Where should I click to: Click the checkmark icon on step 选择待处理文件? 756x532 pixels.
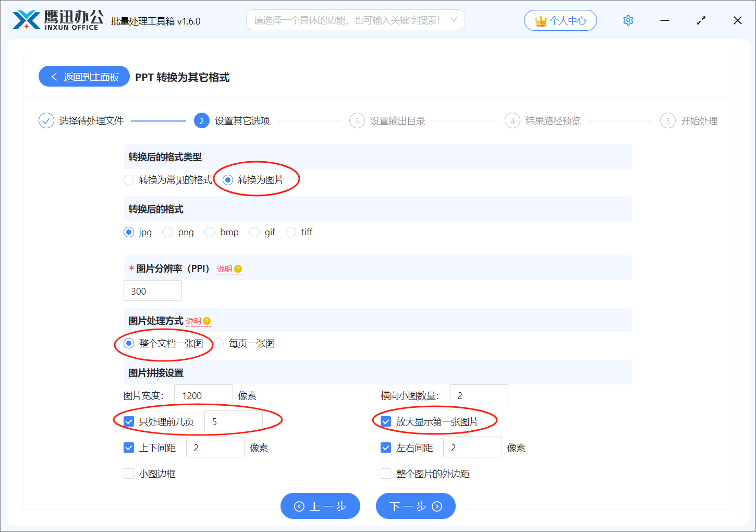pyautogui.click(x=46, y=120)
